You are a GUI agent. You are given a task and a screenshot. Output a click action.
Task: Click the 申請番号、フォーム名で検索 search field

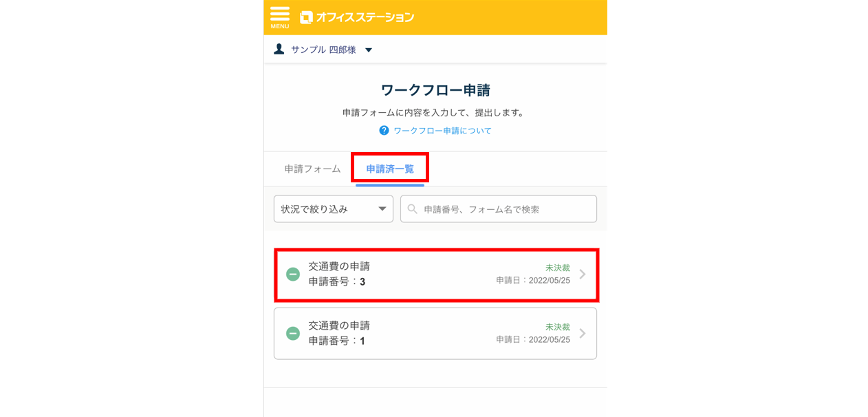pyautogui.click(x=499, y=209)
